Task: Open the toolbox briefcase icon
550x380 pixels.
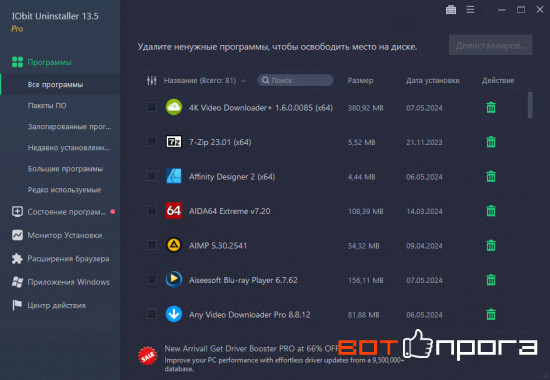Action: point(451,10)
